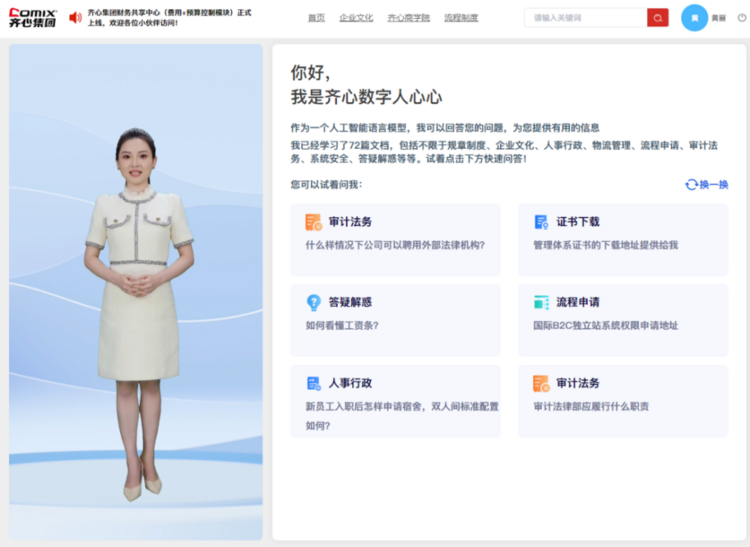The image size is (750, 547).
Task: Open the 首页 menu item
Action: [x=316, y=18]
